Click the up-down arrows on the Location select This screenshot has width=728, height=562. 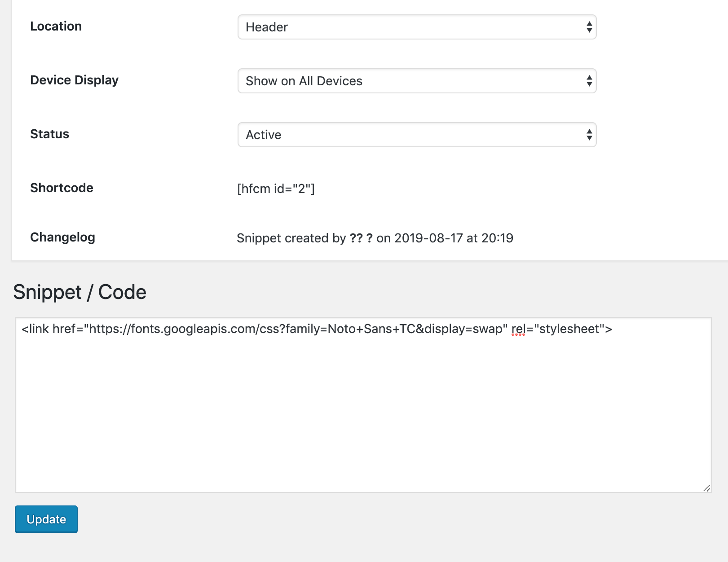click(x=589, y=27)
